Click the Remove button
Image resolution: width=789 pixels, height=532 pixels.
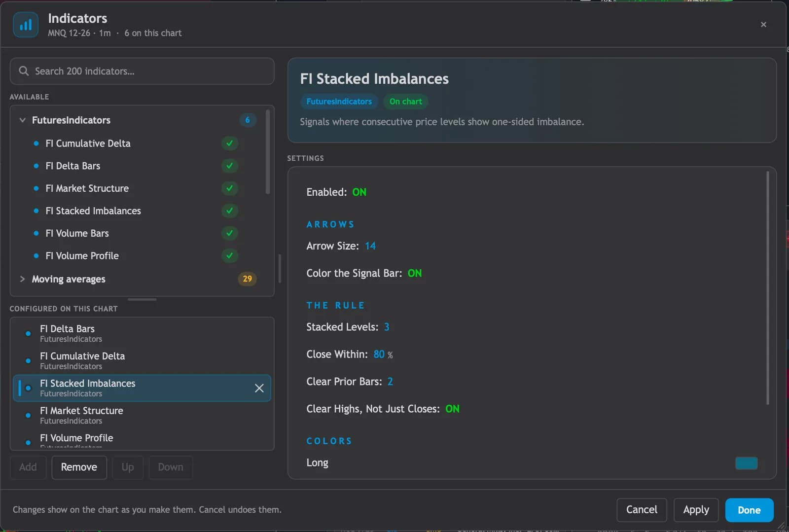click(x=79, y=467)
